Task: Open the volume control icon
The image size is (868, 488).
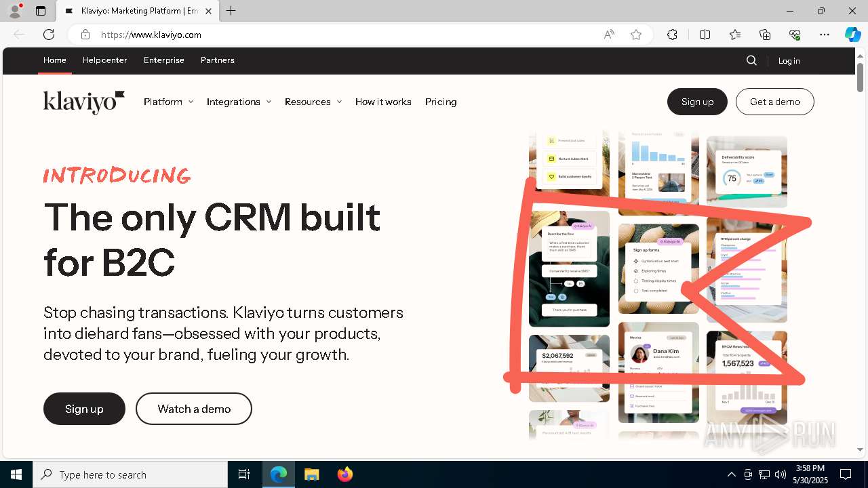Action: 781,474
